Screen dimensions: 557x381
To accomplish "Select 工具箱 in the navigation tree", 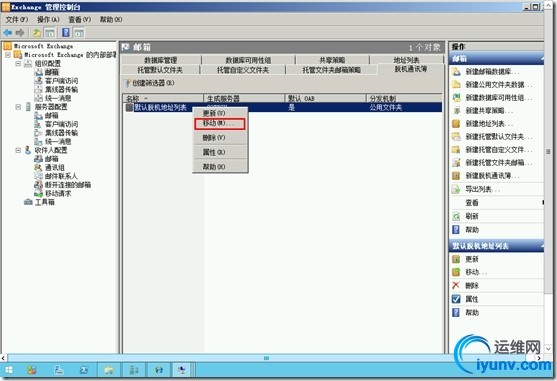I will click(45, 202).
